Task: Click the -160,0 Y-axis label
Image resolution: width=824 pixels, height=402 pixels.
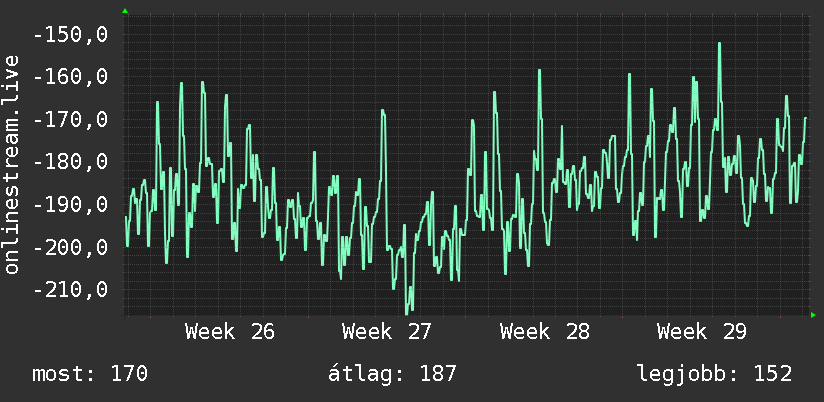Action: click(71, 77)
